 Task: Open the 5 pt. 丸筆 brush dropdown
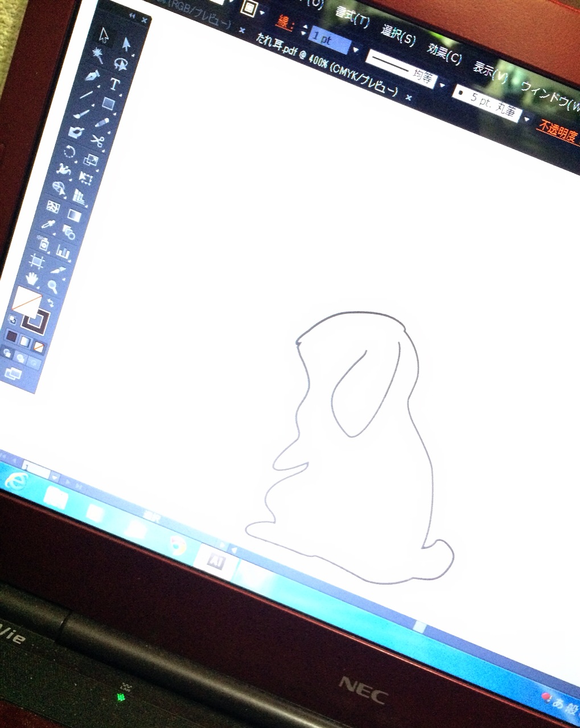pos(526,119)
